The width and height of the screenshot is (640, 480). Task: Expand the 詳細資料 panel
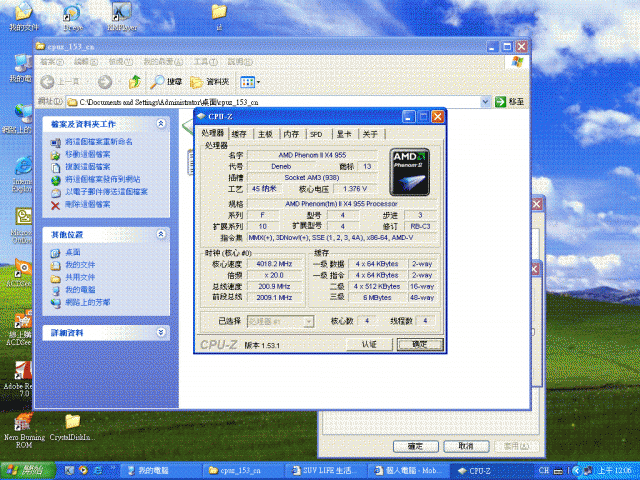161,333
